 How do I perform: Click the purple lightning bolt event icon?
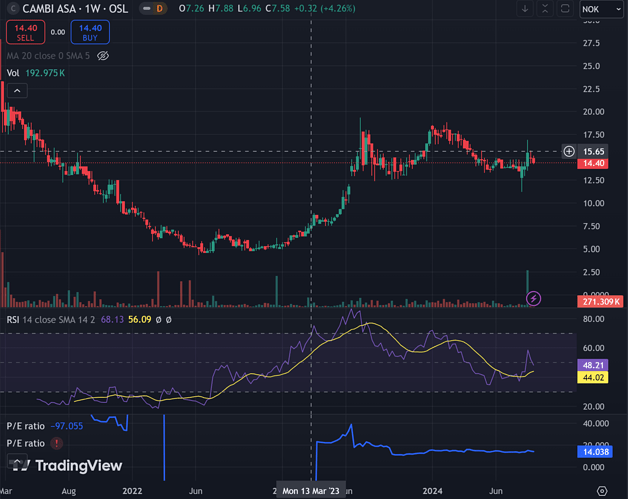click(x=534, y=298)
